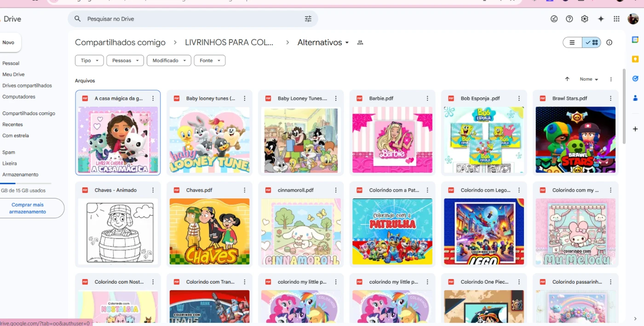This screenshot has height=326, width=644.
Task: Select the Barbie.pdf thumbnail
Action: coord(392,140)
